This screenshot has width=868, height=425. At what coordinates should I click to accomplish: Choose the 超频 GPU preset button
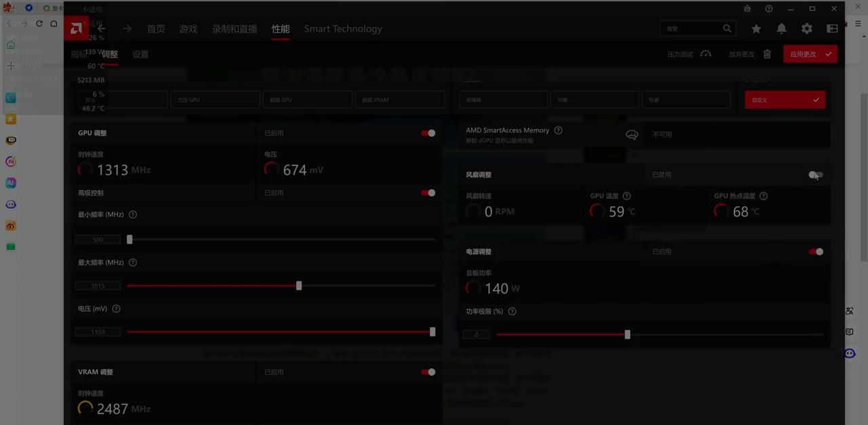(307, 100)
